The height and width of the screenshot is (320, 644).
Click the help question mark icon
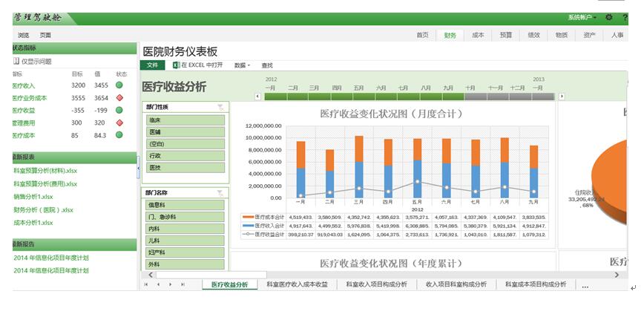(x=624, y=17)
